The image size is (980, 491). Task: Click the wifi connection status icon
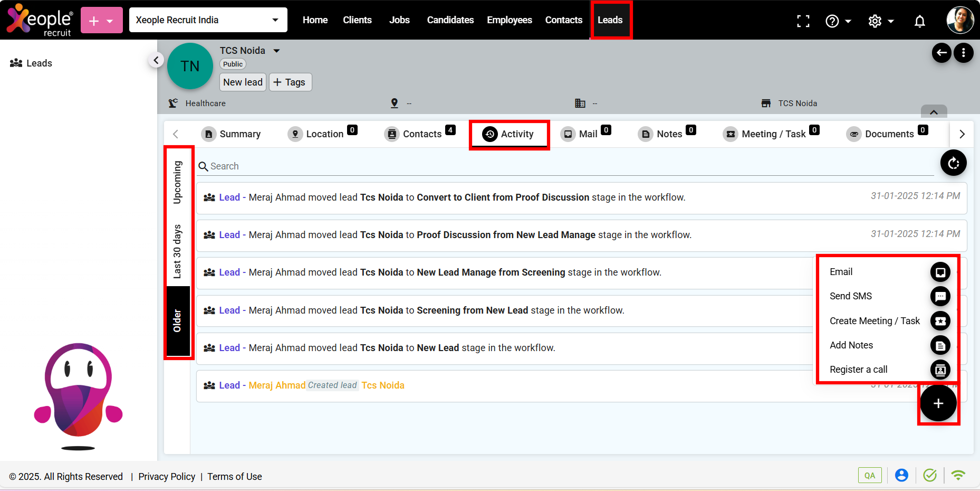958,475
